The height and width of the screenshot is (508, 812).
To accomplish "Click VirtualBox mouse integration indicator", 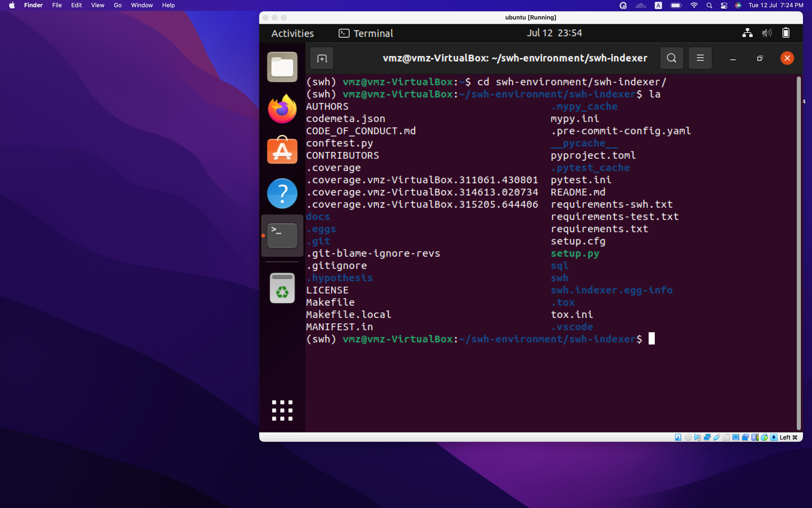I will [764, 437].
